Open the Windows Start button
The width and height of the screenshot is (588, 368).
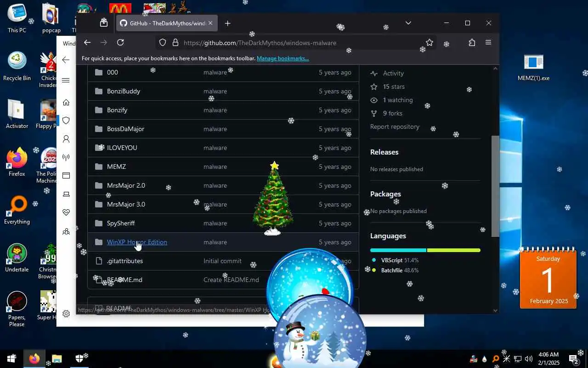[x=11, y=358]
